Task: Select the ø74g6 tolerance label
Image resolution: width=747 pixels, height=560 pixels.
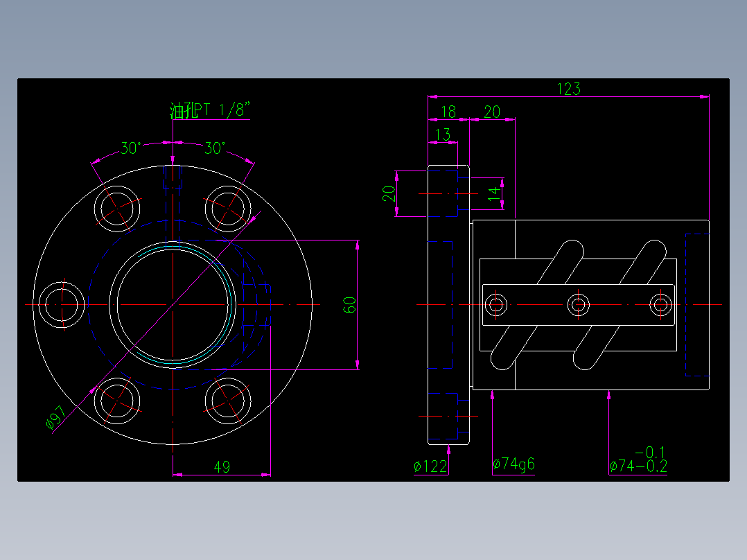Action: point(513,464)
